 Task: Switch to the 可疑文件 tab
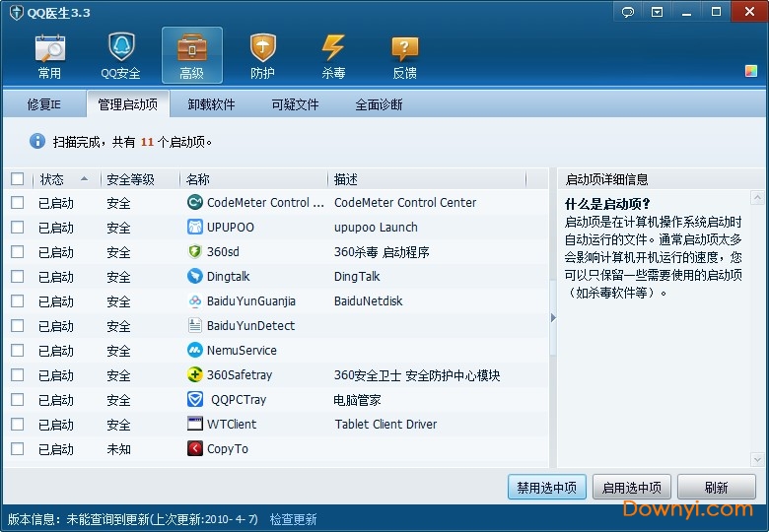295,104
